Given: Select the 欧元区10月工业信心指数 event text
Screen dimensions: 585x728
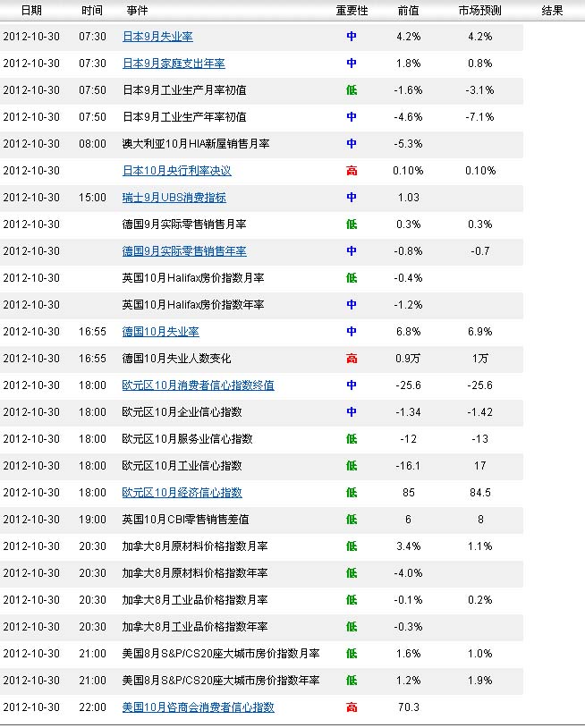Looking at the screenshot, I should pyautogui.click(x=182, y=466).
